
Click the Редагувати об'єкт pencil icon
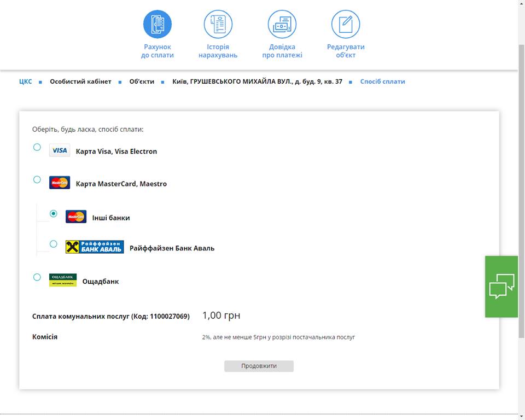pos(346,24)
